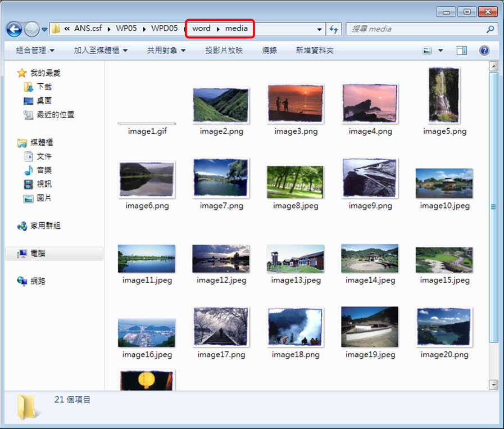Click the folder icon in address bar
Screen dimensions: 504x429
pos(56,29)
